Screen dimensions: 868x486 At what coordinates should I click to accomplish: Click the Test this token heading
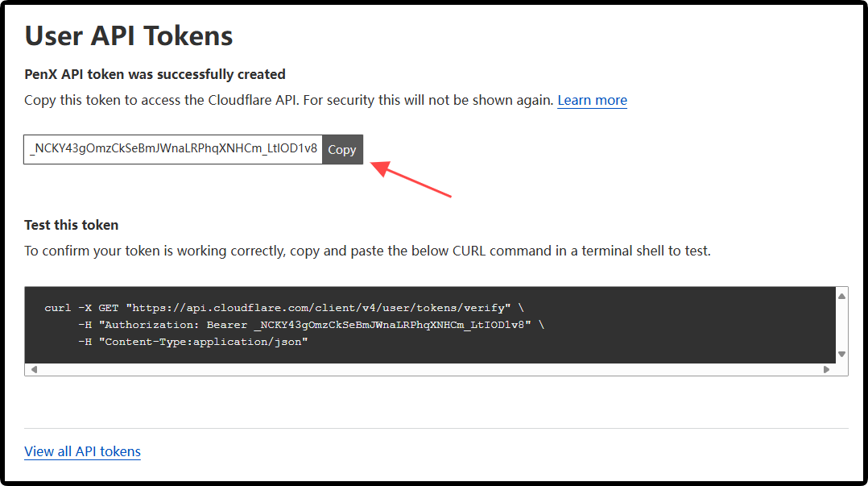pyautogui.click(x=72, y=225)
